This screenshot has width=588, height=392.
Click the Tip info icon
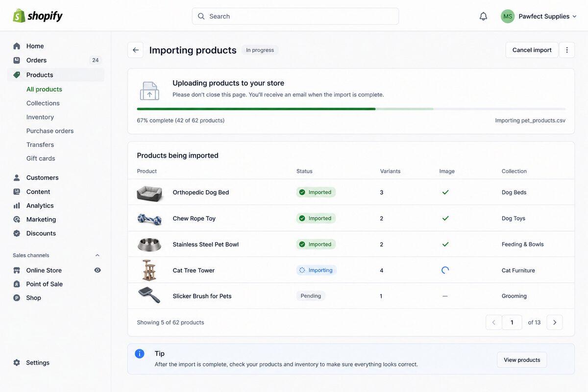click(x=140, y=353)
